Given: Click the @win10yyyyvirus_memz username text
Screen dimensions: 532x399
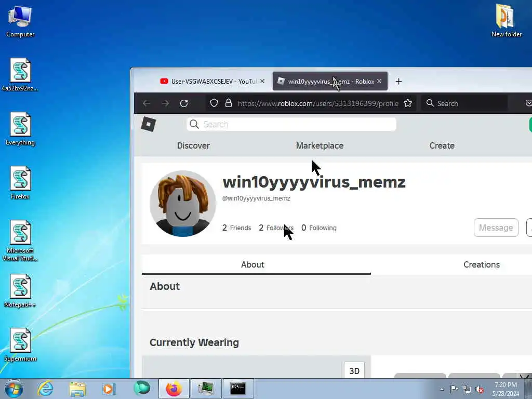Looking at the screenshot, I should (256, 198).
